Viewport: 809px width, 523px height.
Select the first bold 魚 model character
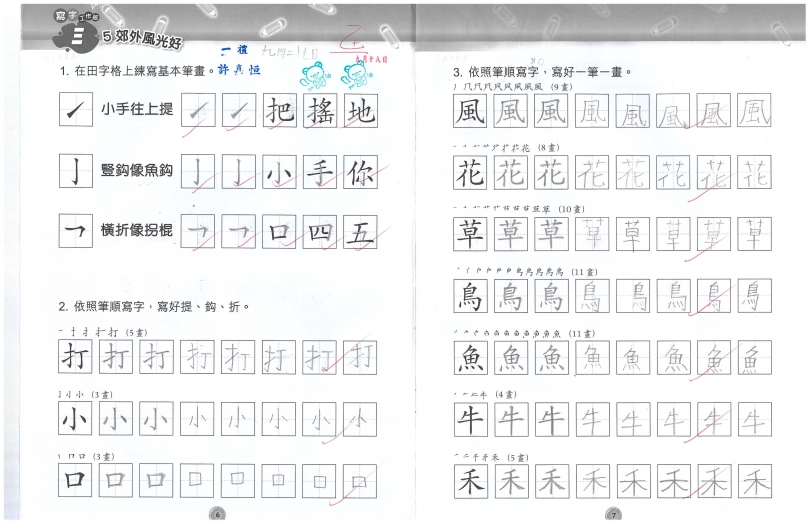coord(471,357)
